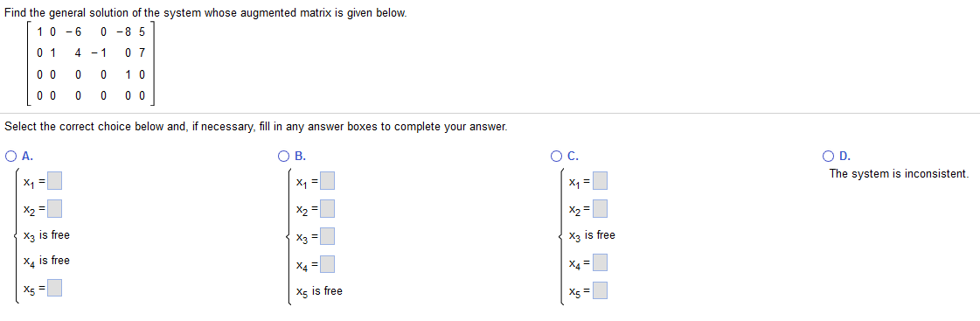Select answer choice A radio button
Image resolution: width=980 pixels, height=321 pixels.
point(12,157)
